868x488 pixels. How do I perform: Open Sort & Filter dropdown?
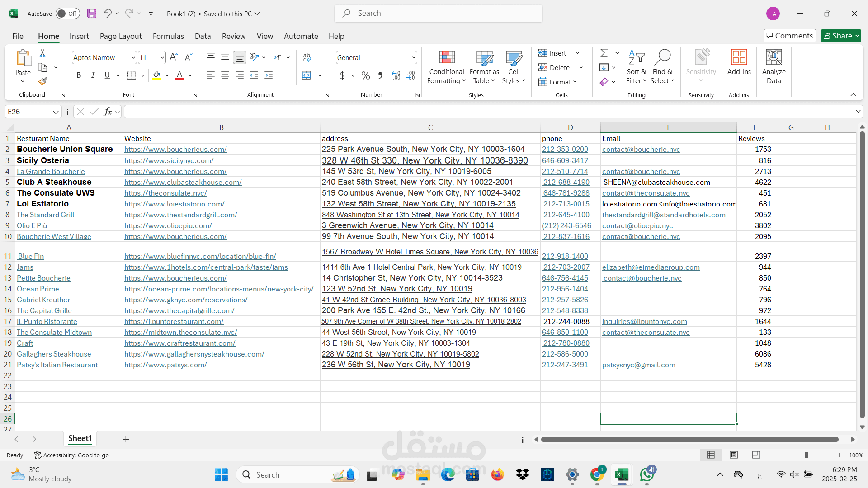click(x=637, y=67)
